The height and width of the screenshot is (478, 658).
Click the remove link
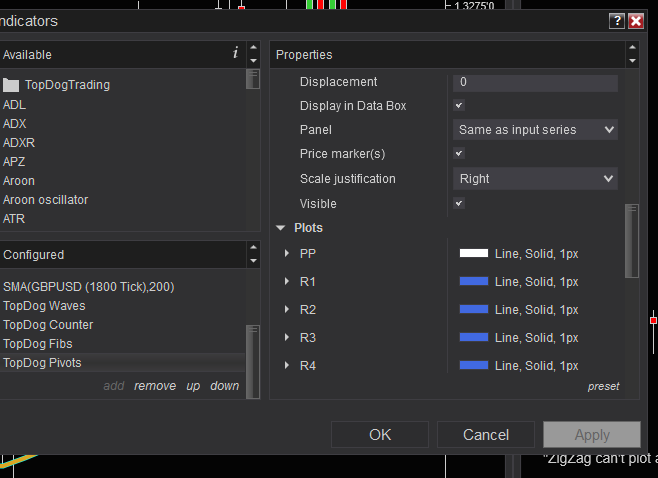coord(155,386)
